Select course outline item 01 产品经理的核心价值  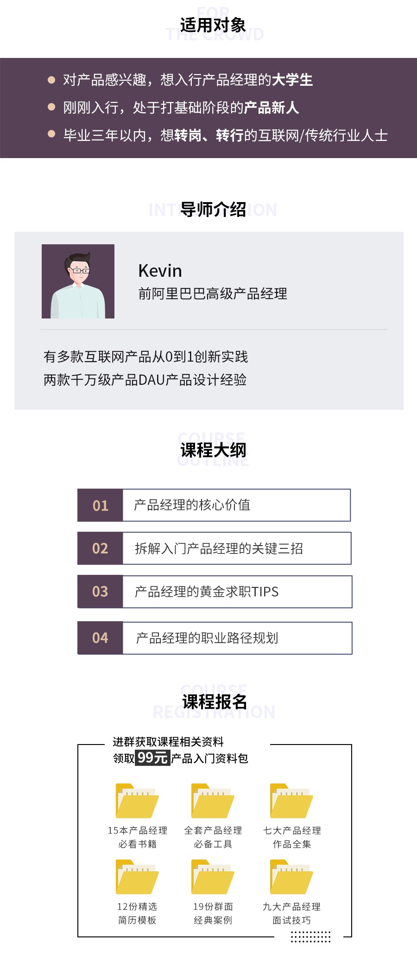[x=214, y=505]
